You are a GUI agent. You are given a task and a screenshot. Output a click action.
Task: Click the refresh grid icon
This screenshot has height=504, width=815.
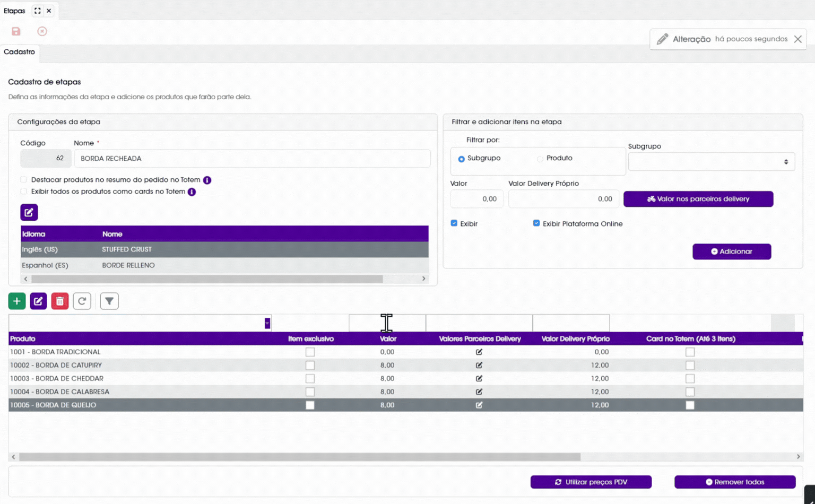[82, 301]
